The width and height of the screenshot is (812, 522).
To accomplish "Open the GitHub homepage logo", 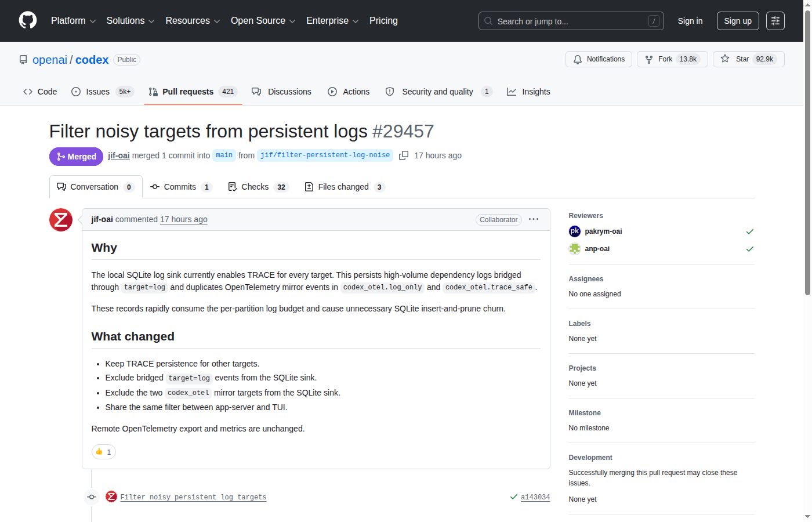I will (x=28, y=20).
